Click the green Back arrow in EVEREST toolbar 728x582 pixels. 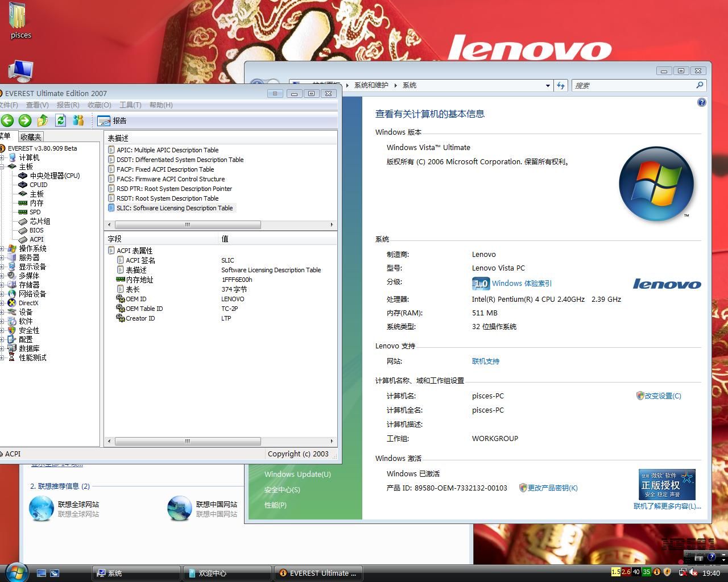(7, 120)
